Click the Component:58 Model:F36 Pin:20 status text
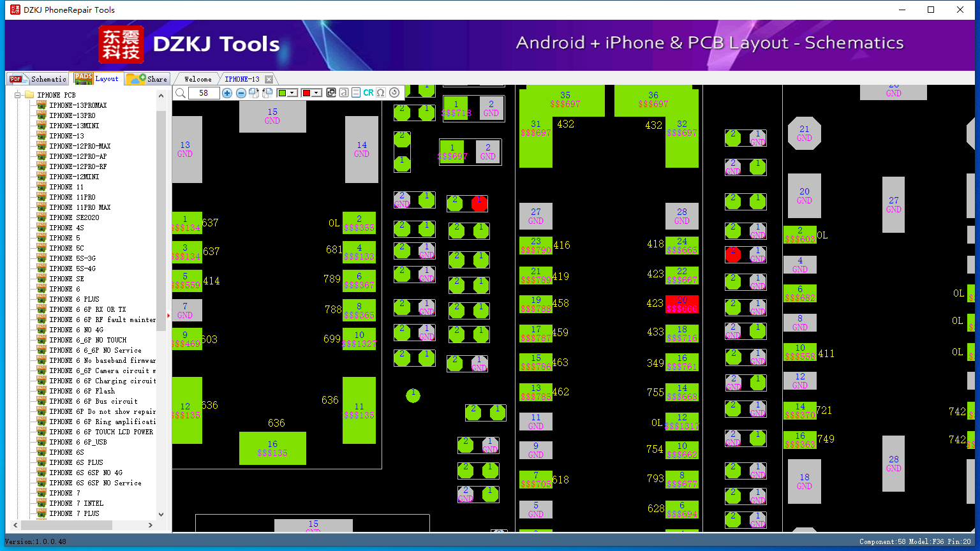The height and width of the screenshot is (551, 980). pos(915,542)
